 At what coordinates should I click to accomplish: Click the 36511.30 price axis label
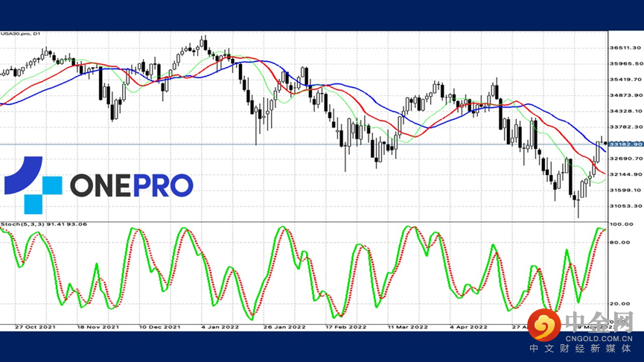point(625,48)
